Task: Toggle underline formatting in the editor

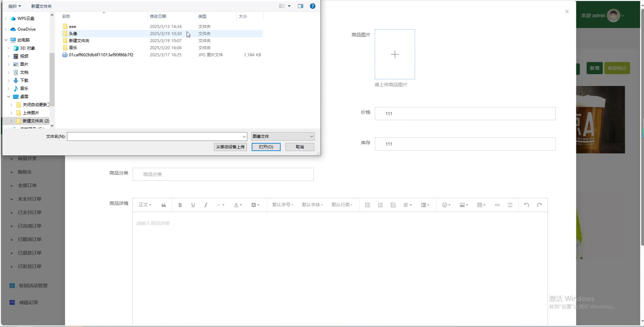Action: pos(193,205)
